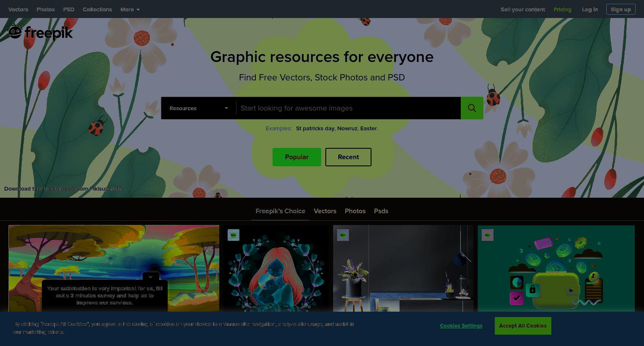Click the green search magnifier button
This screenshot has height=346, width=644.
click(x=472, y=108)
